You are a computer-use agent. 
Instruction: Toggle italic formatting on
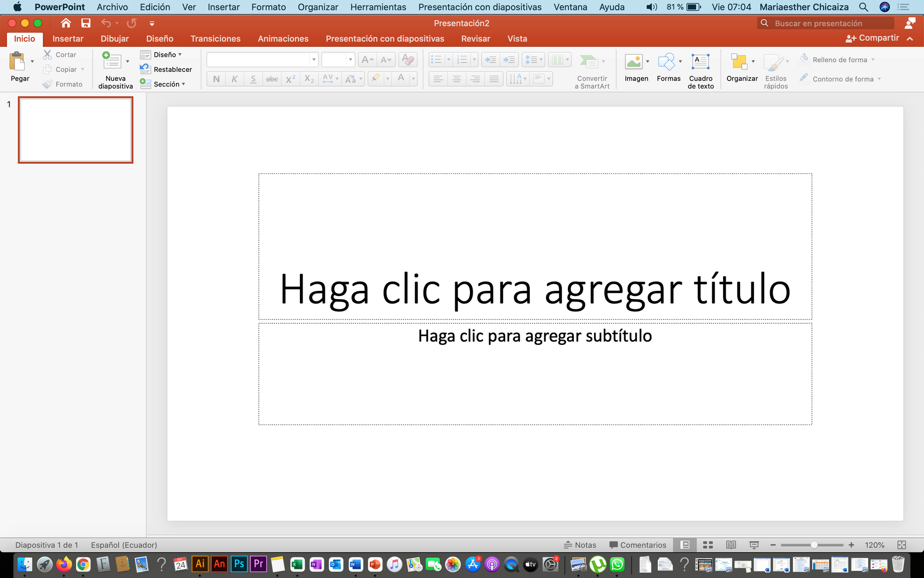tap(235, 79)
